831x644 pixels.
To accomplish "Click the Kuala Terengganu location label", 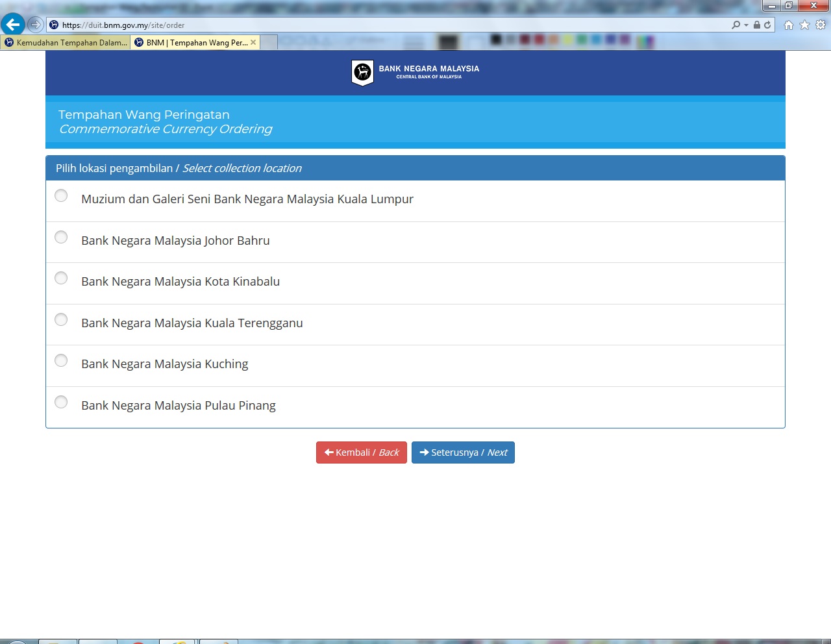I will click(192, 323).
